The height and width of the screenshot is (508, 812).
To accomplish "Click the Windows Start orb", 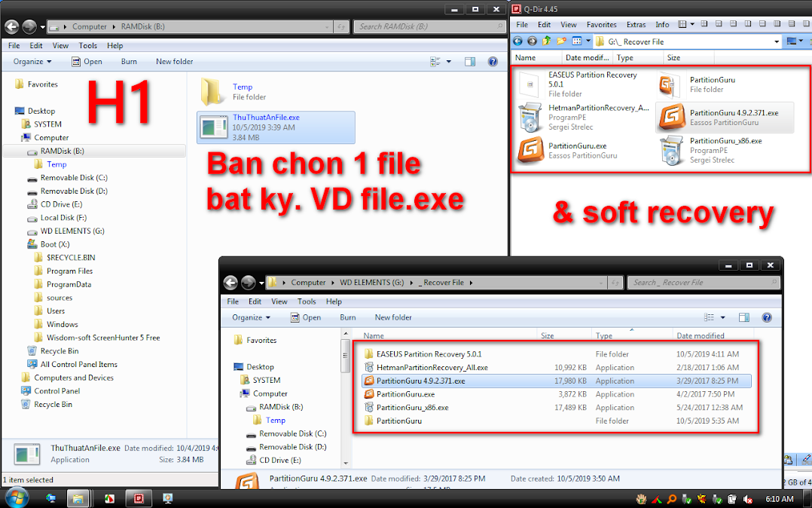I will point(17,497).
